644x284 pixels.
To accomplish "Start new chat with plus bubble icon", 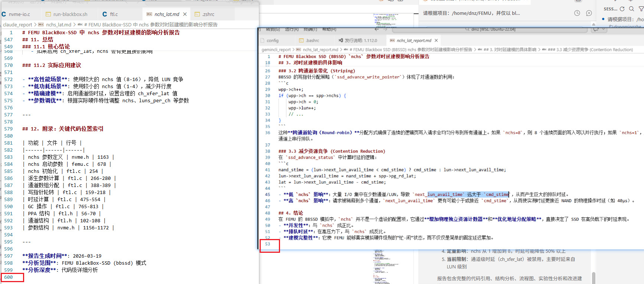I will (589, 13).
